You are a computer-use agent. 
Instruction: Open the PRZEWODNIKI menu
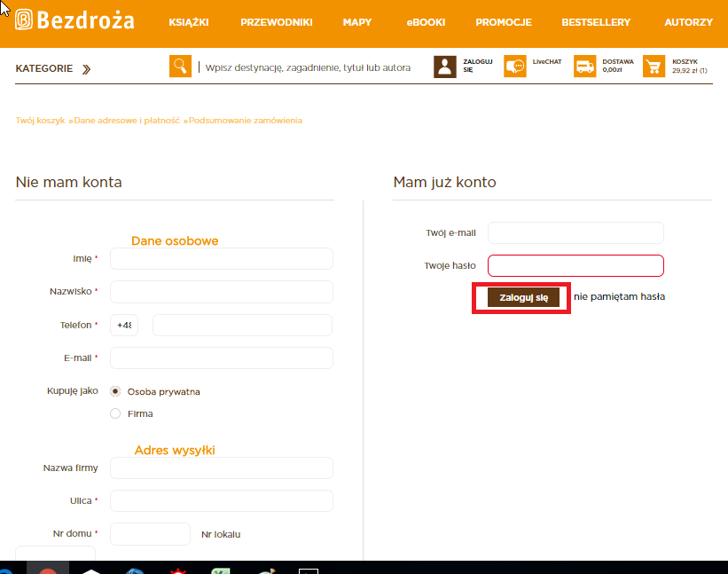tap(277, 22)
